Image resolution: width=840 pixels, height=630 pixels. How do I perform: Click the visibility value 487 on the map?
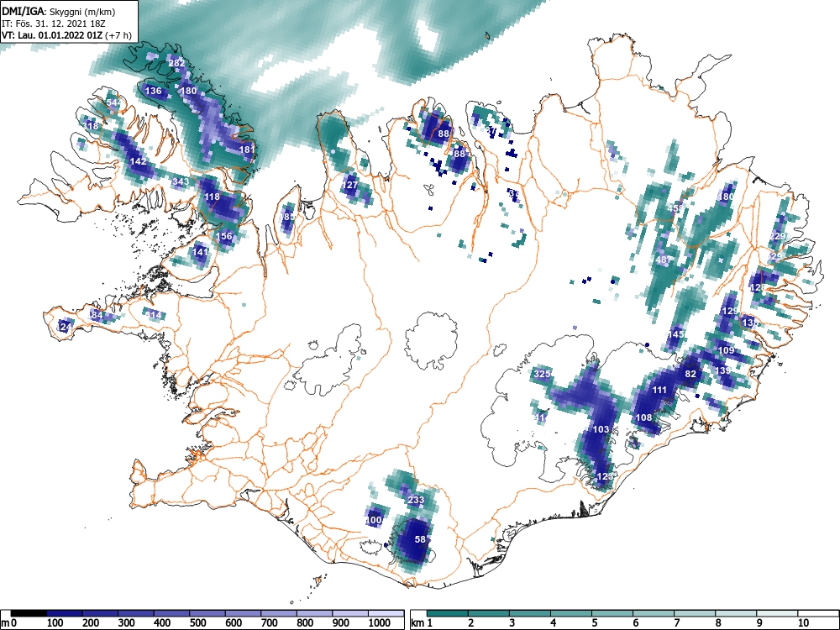[663, 260]
